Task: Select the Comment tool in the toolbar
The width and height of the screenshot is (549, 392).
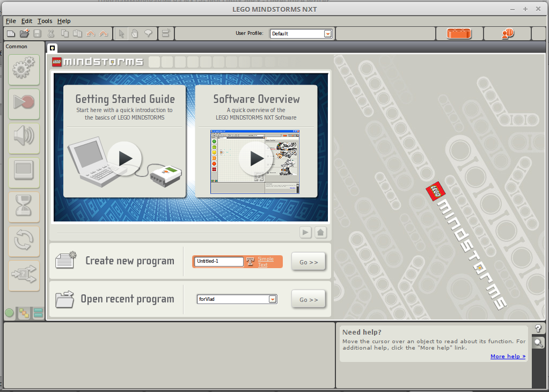Action: [149, 33]
